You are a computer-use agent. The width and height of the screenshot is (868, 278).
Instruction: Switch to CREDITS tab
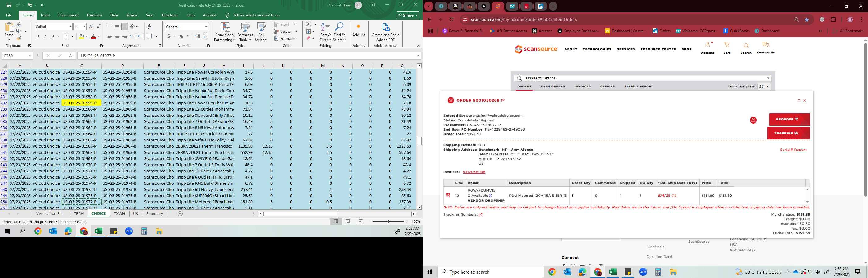607,86
